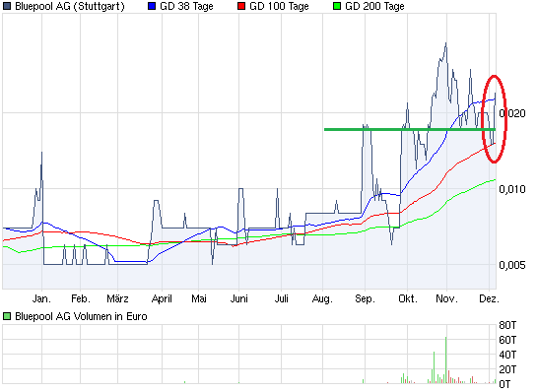This screenshot has height=392, width=537.
Task: Click the 0,020 price axis value
Action: 512,113
